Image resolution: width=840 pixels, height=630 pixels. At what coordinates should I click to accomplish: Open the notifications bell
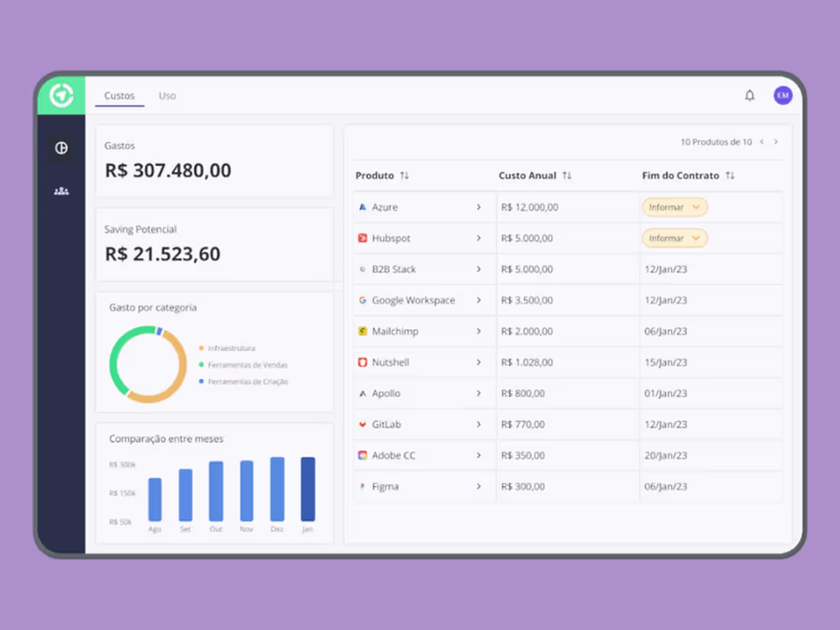pyautogui.click(x=749, y=95)
